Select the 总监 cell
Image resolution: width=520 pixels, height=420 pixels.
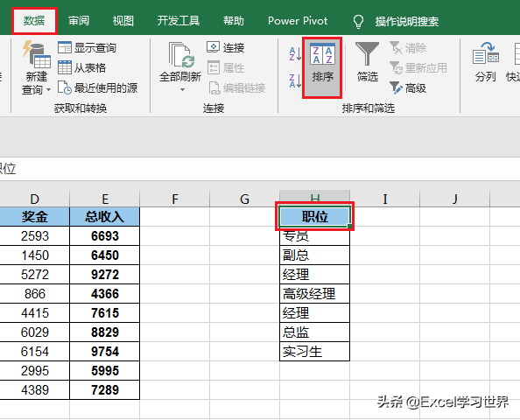[315, 332]
